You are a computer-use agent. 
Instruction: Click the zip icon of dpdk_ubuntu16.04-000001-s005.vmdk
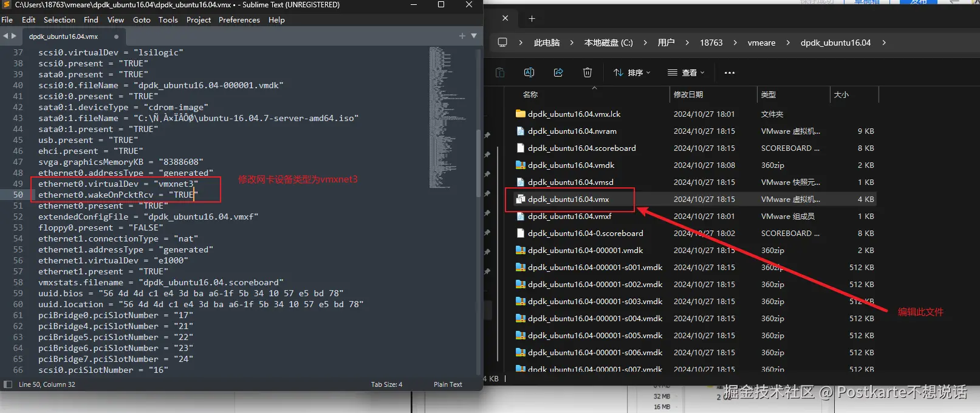[x=520, y=335]
